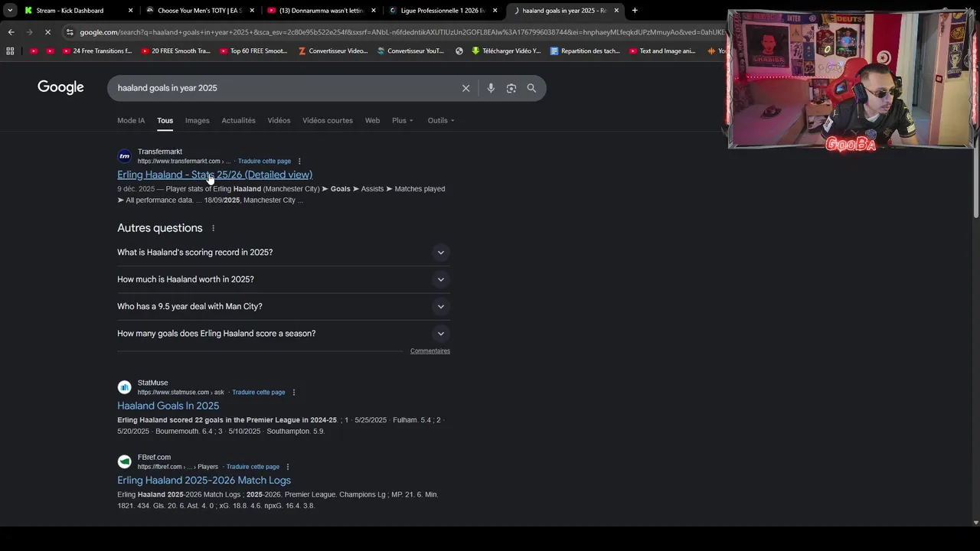Open more options for FBref result
Screen dimensions: 980x551
pyautogui.click(x=288, y=467)
